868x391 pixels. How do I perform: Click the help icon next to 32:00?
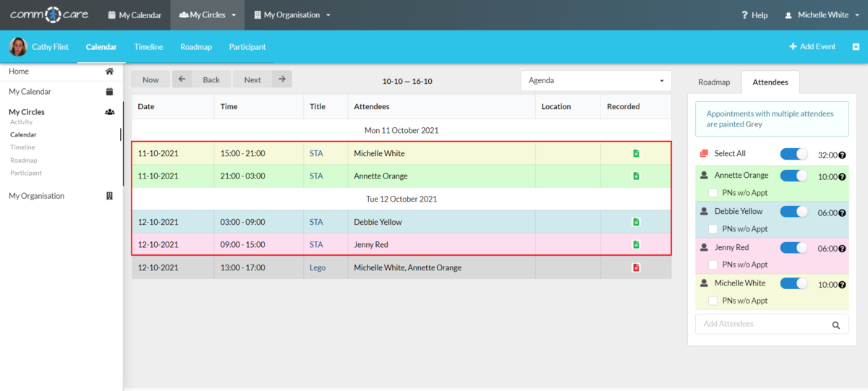[x=842, y=155]
